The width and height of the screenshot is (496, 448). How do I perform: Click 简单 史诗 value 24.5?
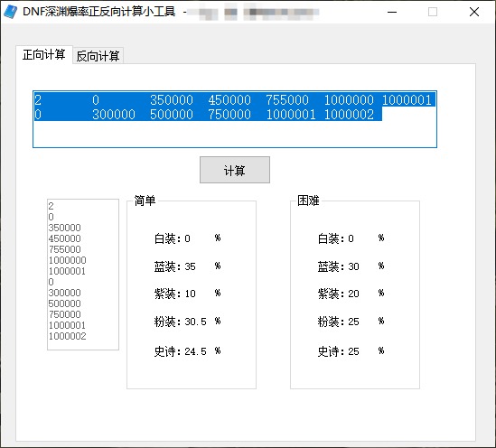pos(195,351)
